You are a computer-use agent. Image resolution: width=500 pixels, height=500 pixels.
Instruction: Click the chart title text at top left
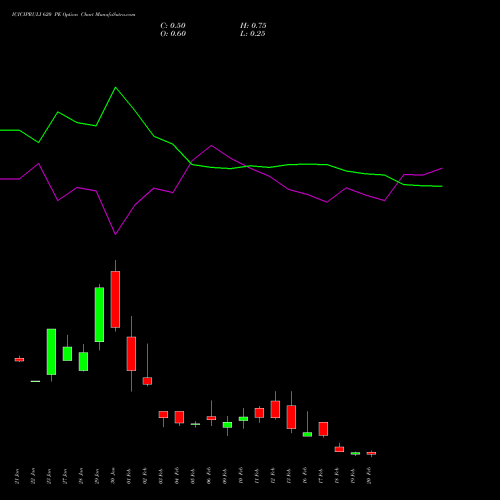pyautogui.click(x=73, y=15)
